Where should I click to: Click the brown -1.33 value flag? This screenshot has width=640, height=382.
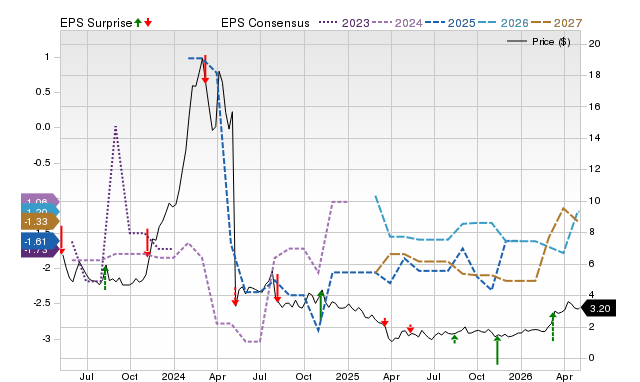tap(40, 222)
